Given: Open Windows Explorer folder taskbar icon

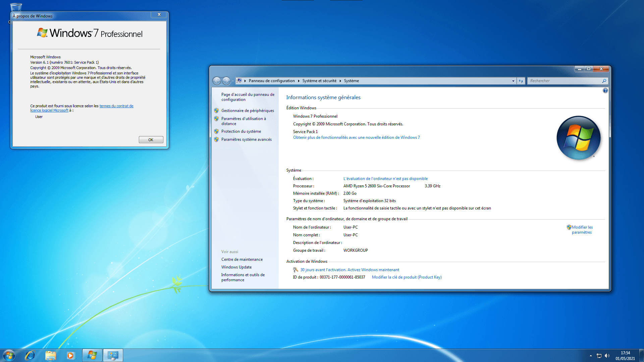Looking at the screenshot, I should [50, 355].
